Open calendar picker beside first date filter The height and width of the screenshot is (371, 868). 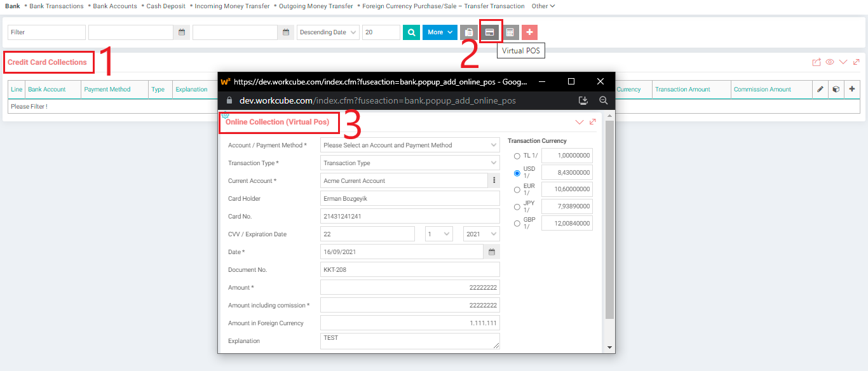tap(182, 32)
